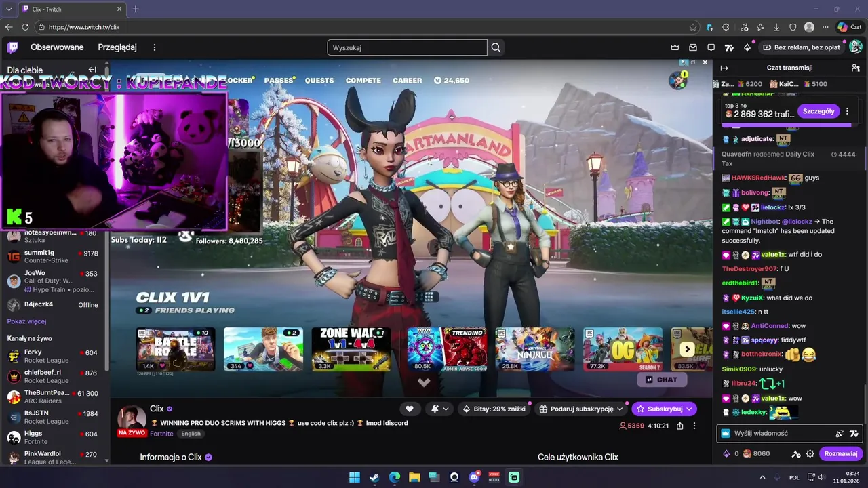Open chat settings gear icon

click(x=810, y=453)
